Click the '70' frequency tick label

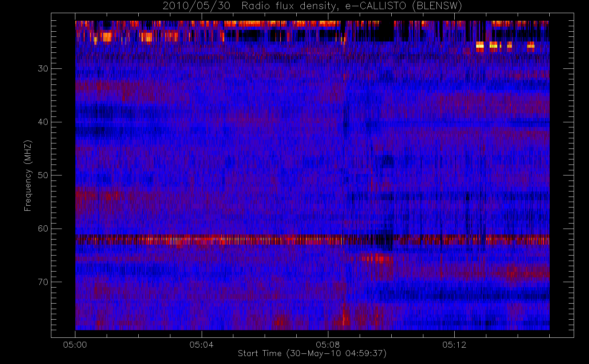point(43,282)
